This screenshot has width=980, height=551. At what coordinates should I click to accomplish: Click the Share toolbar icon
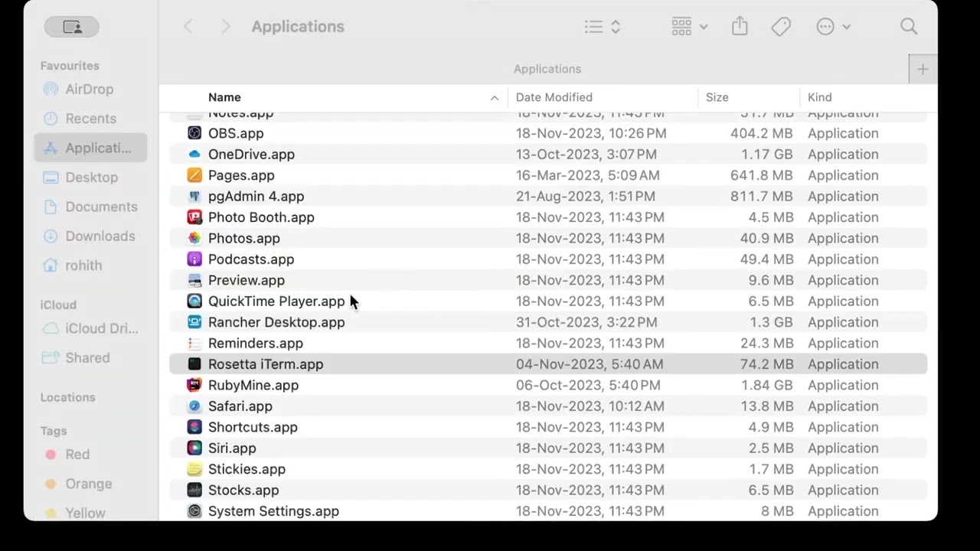pos(739,27)
